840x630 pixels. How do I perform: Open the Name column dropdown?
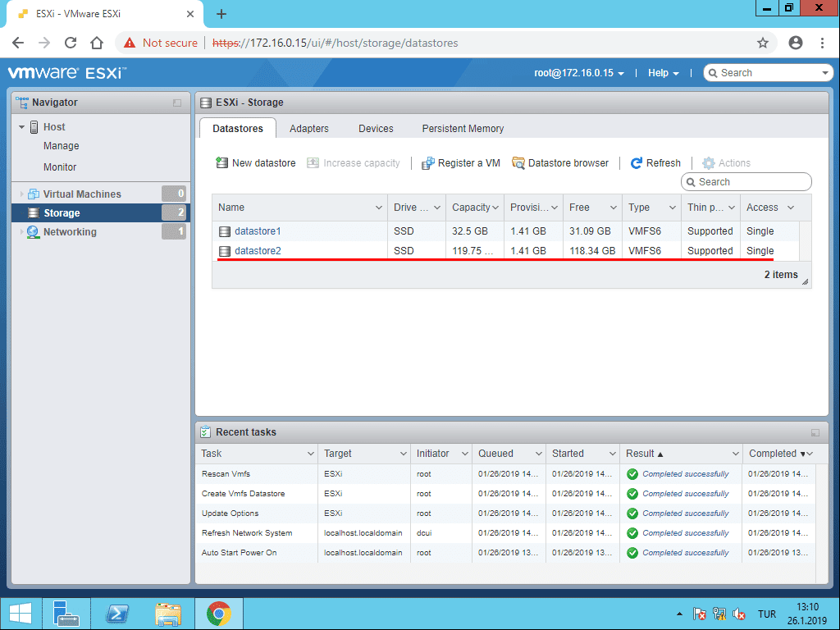click(x=379, y=208)
